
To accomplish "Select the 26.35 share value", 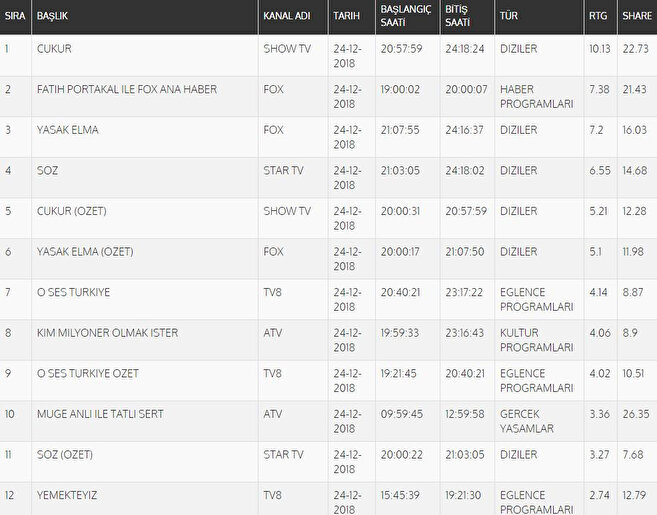I will pyautogui.click(x=634, y=414).
